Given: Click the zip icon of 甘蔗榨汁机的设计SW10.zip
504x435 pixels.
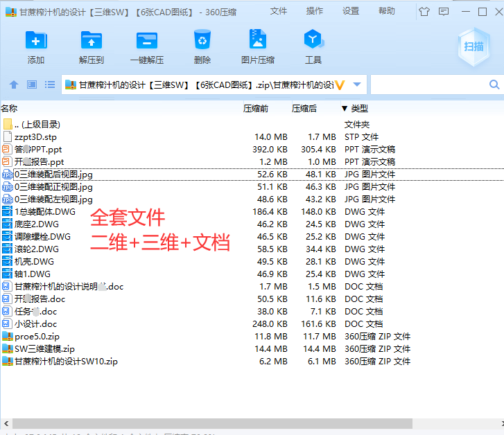Looking at the screenshot, I should [7, 362].
